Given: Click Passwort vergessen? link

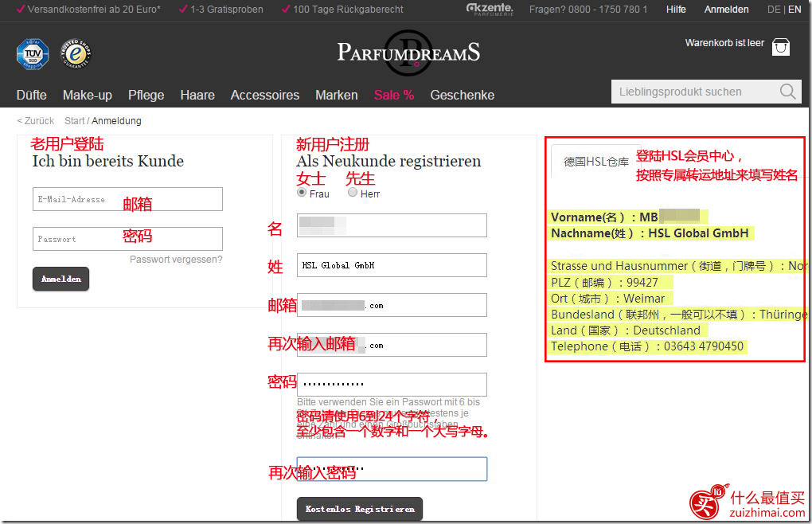Looking at the screenshot, I should coord(176,260).
